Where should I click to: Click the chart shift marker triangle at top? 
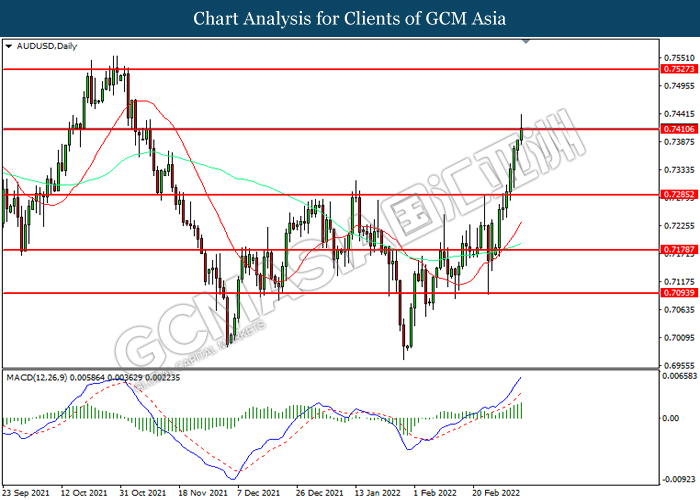526,41
